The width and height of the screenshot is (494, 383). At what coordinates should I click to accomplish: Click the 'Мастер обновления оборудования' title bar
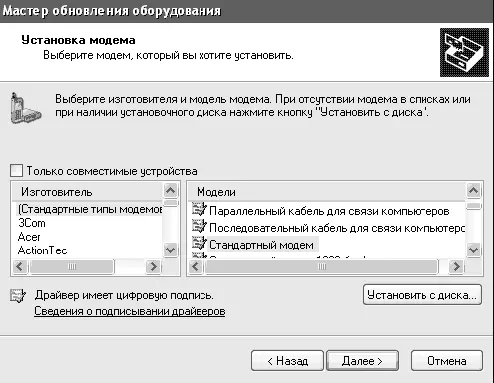point(247,11)
